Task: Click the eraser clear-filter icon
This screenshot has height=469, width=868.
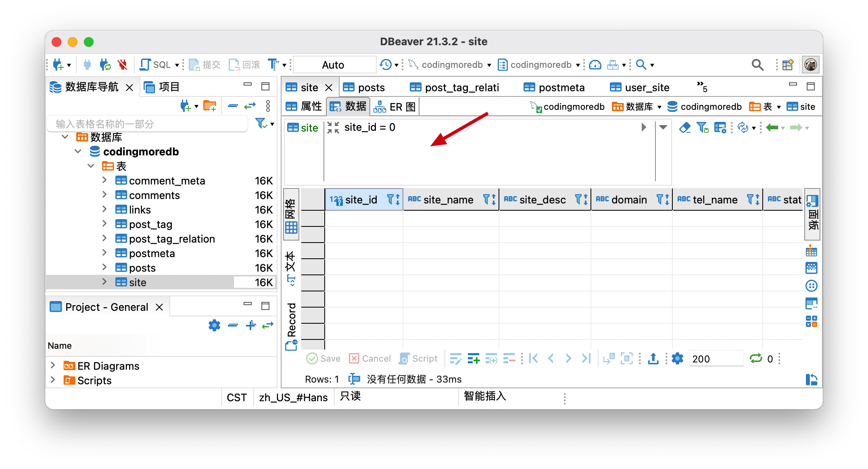Action: (684, 128)
